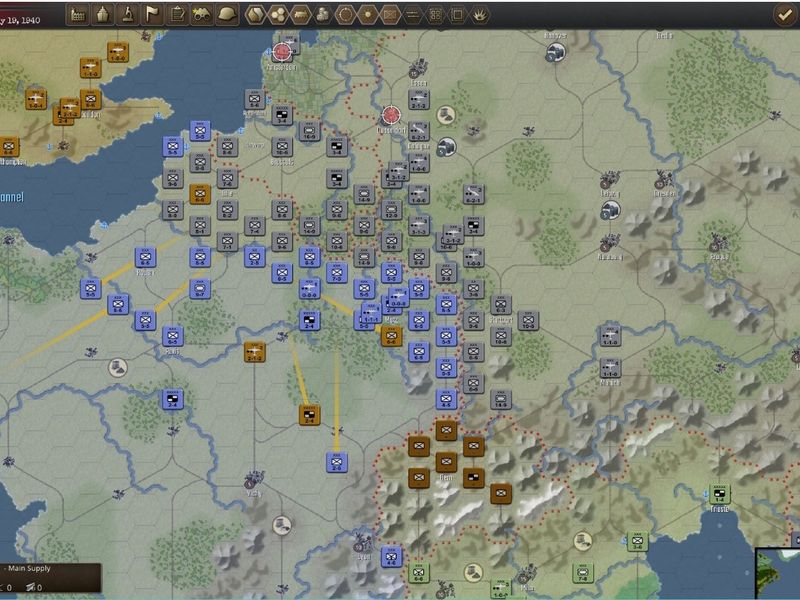800x600 pixels.
Task: Click the explosion burst toolbar icon
Action: [x=480, y=15]
